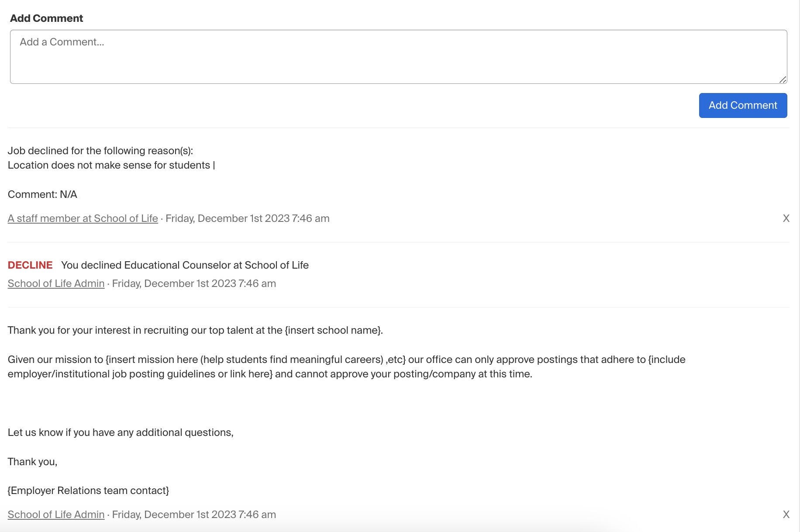Click the 'Add Comment' heading
Viewport: 800px width, 532px height.
46,18
